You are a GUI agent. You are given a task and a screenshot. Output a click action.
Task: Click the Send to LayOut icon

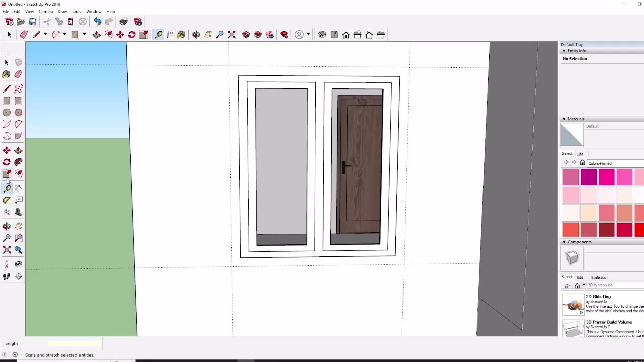pos(270,35)
